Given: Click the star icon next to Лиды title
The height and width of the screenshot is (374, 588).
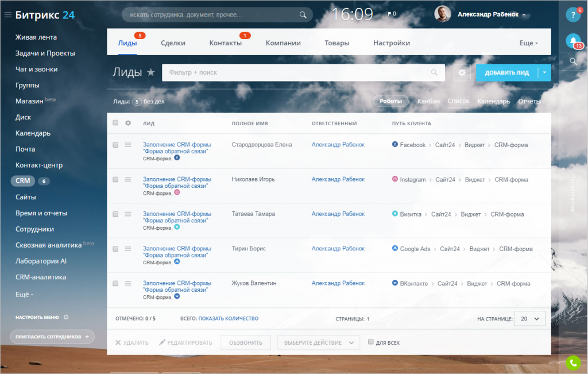Looking at the screenshot, I should click(151, 72).
